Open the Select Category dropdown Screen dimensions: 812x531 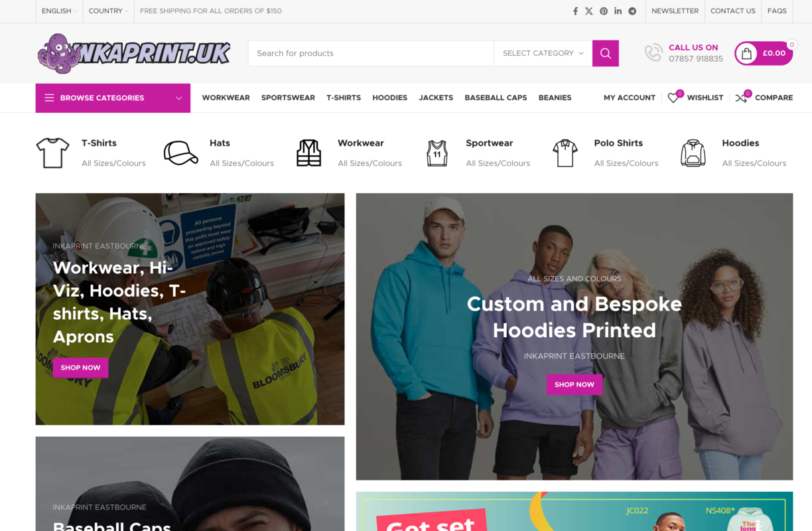(543, 53)
